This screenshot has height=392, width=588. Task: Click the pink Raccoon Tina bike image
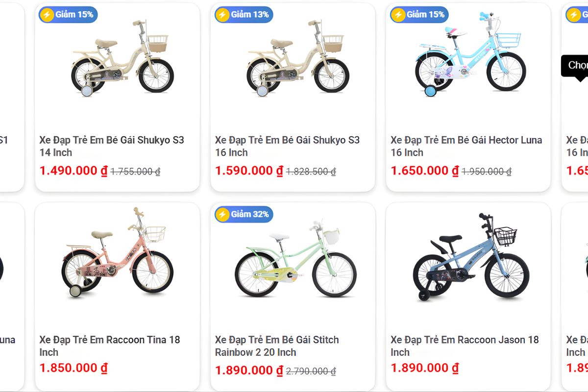[x=118, y=260]
